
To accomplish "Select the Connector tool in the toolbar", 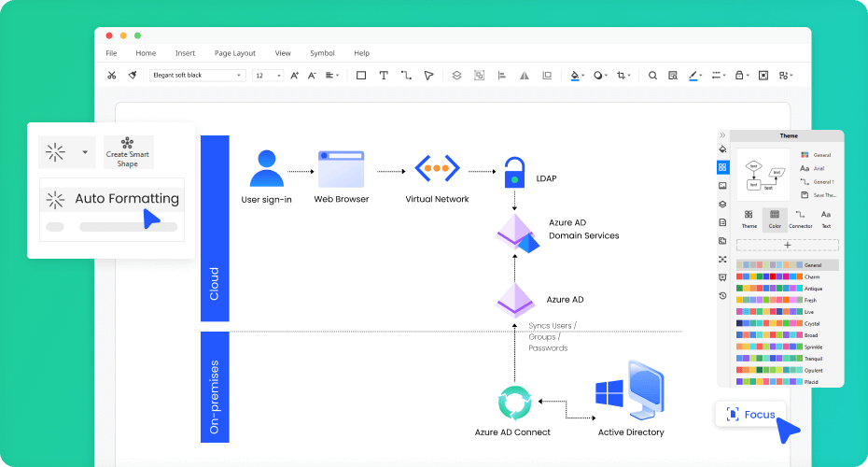I will click(x=406, y=76).
